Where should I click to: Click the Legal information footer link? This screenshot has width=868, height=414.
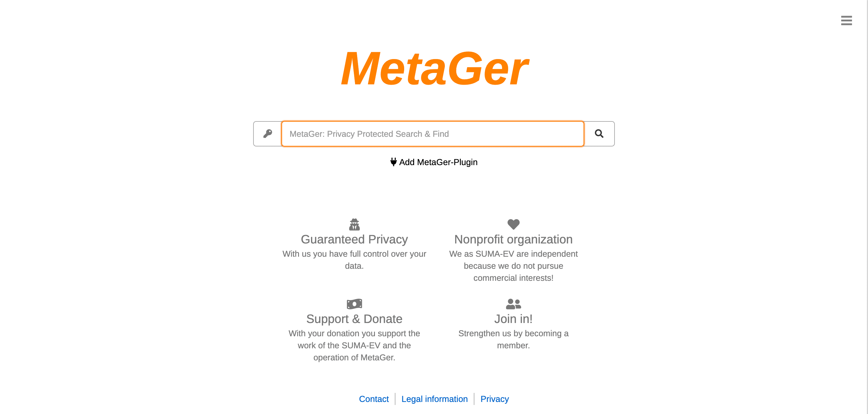[435, 399]
